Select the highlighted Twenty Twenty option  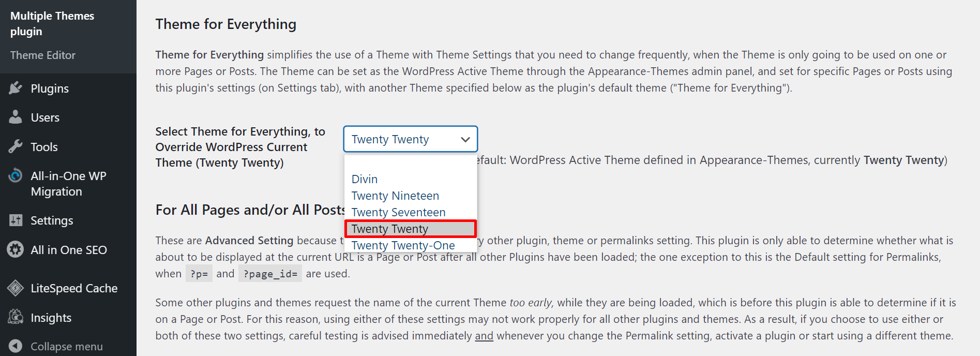(390, 229)
